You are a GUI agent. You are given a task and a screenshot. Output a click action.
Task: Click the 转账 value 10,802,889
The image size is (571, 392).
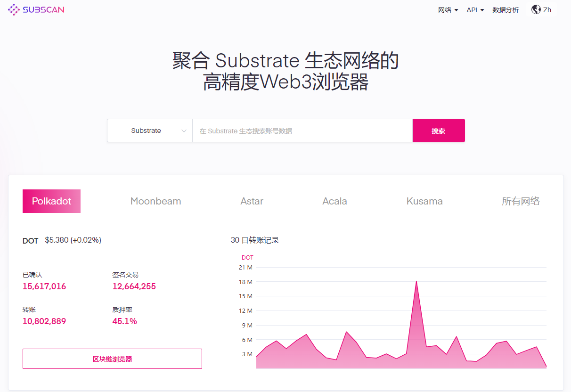tap(44, 321)
